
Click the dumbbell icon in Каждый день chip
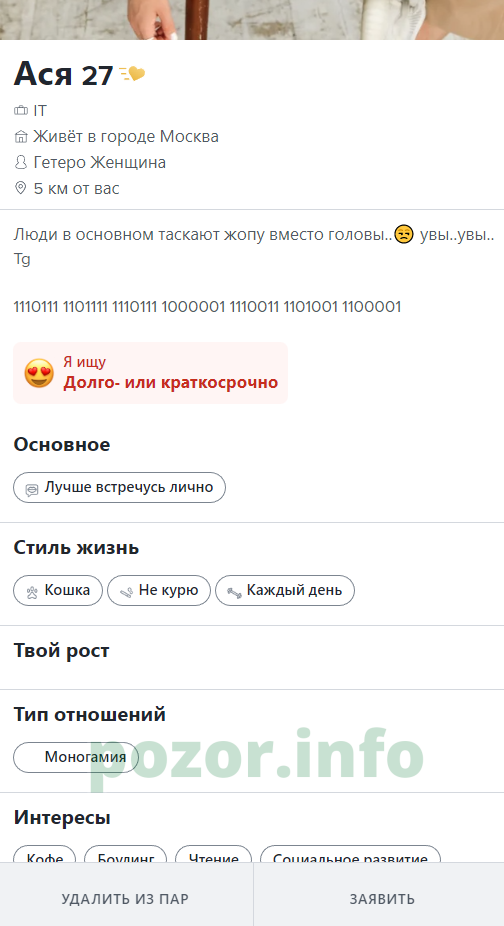coord(235,593)
